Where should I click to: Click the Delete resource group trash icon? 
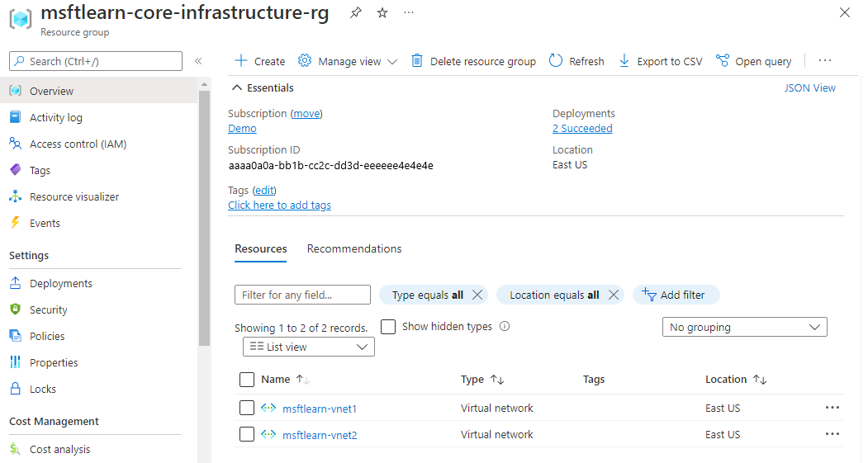(417, 61)
